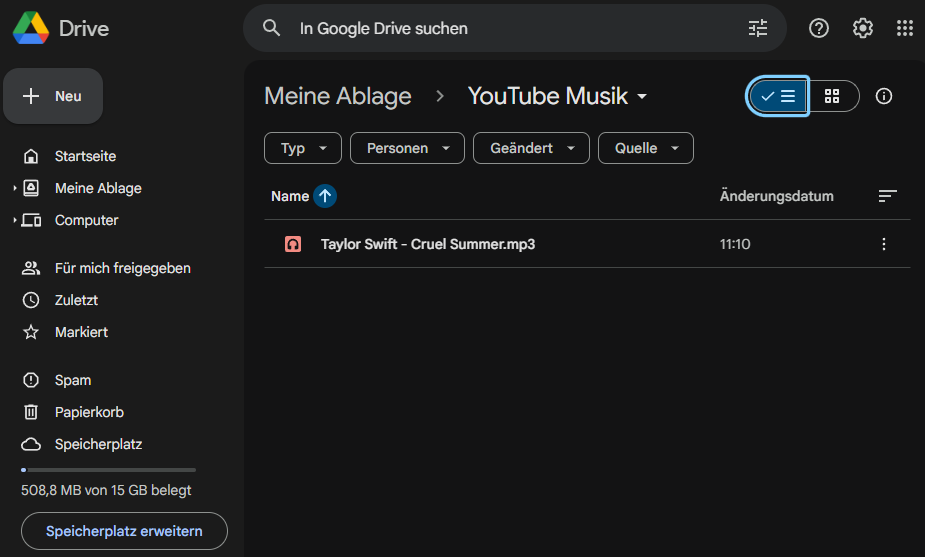Click the Startseite home icon
The width and height of the screenshot is (925, 557).
coord(31,156)
